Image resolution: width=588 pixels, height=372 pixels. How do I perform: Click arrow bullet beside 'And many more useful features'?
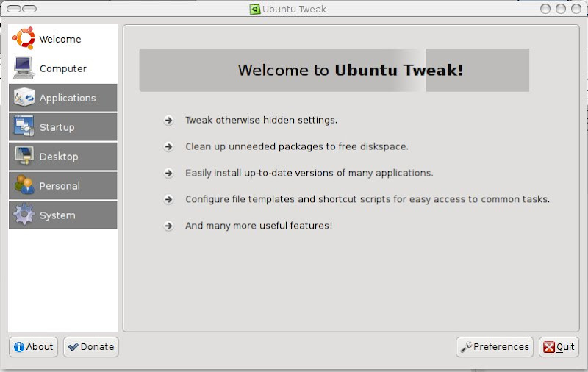(x=168, y=226)
